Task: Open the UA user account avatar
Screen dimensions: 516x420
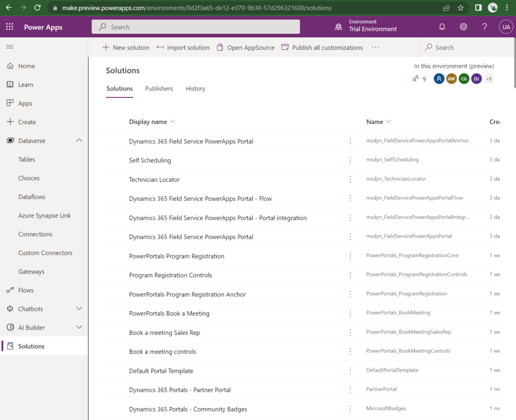Action: click(x=506, y=27)
